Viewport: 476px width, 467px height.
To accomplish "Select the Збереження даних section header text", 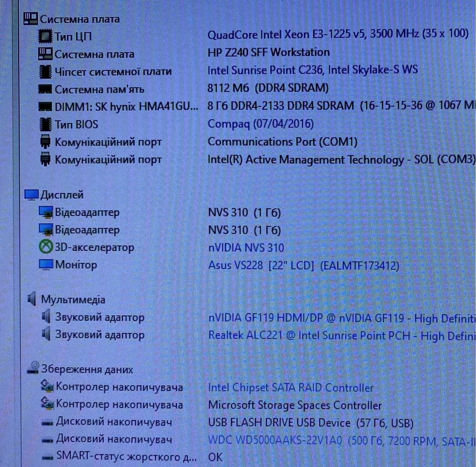I will pos(87,370).
